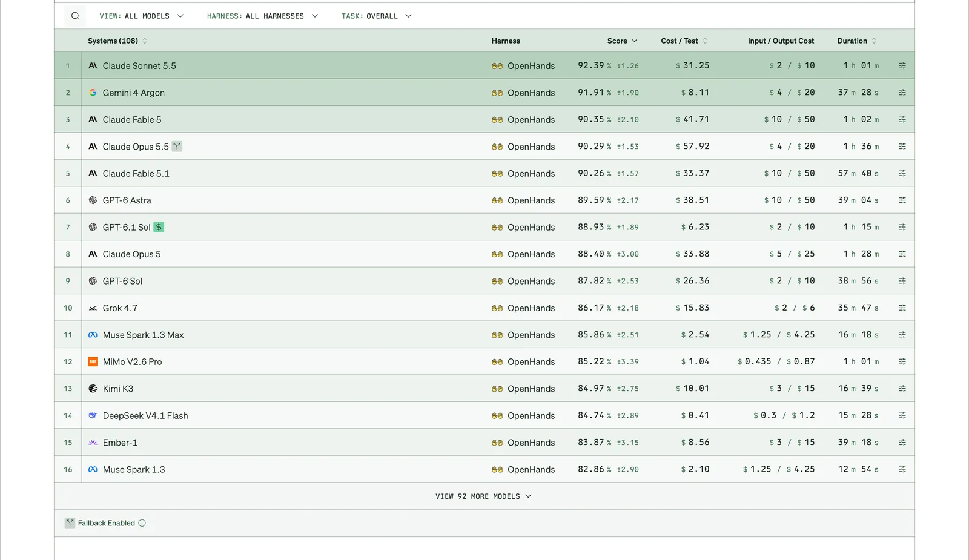Open details icon for Muse Spark 1.3 row
The width and height of the screenshot is (969, 560).
(x=902, y=470)
